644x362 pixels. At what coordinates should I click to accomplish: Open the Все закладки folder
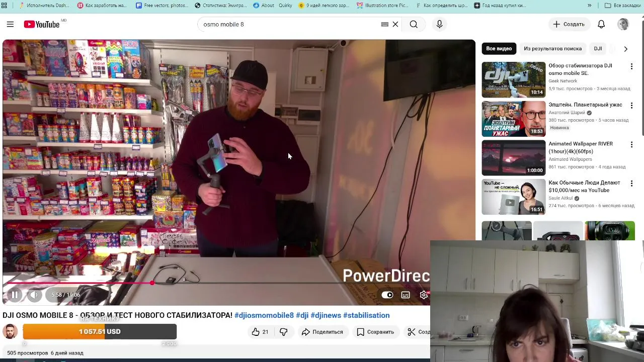coord(622,6)
